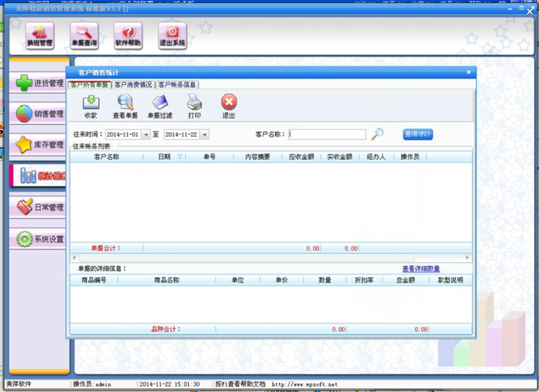The image size is (539, 392).
Task: Click the 美萍软件 status bar label
Action: [19, 384]
